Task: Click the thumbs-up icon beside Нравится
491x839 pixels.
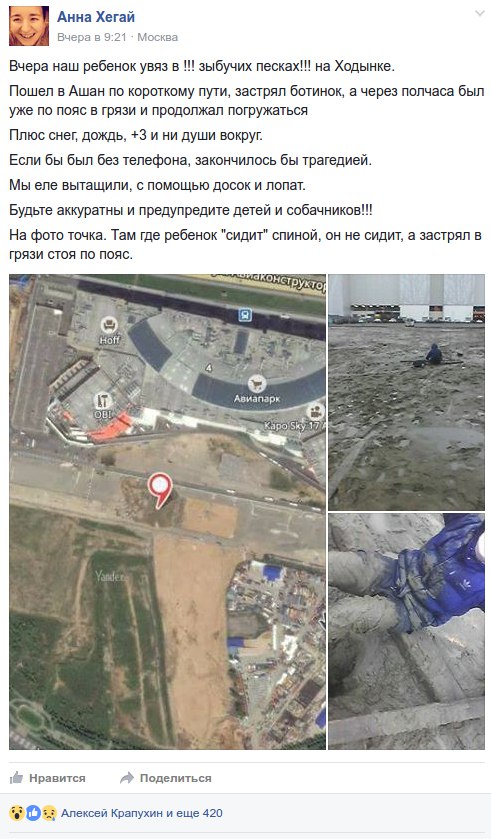Action: pyautogui.click(x=17, y=777)
